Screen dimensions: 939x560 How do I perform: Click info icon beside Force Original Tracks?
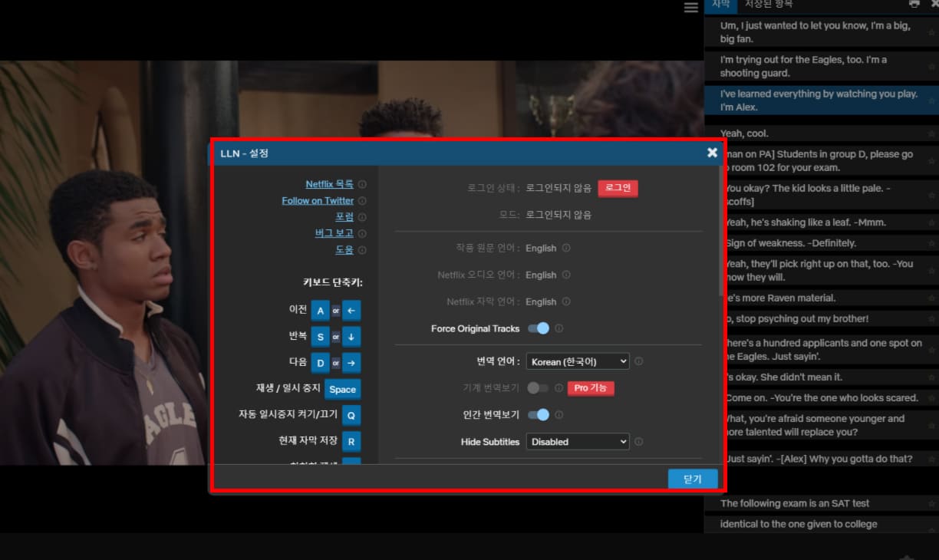pos(559,328)
